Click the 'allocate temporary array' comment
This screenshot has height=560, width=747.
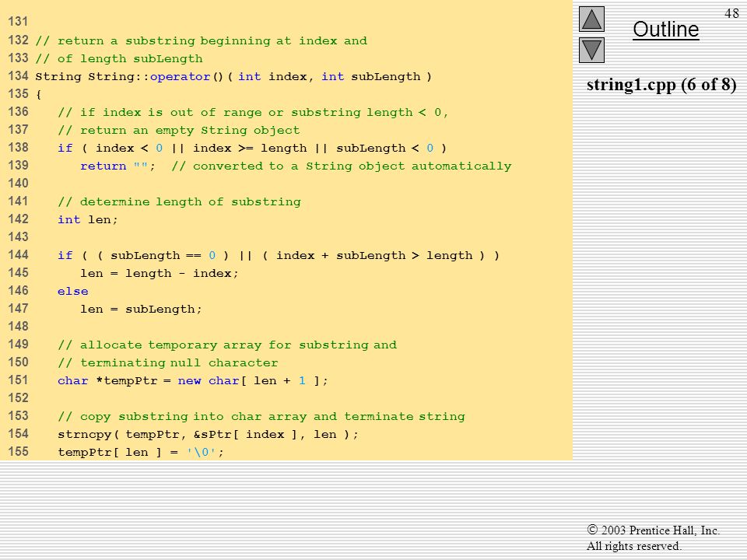226,345
